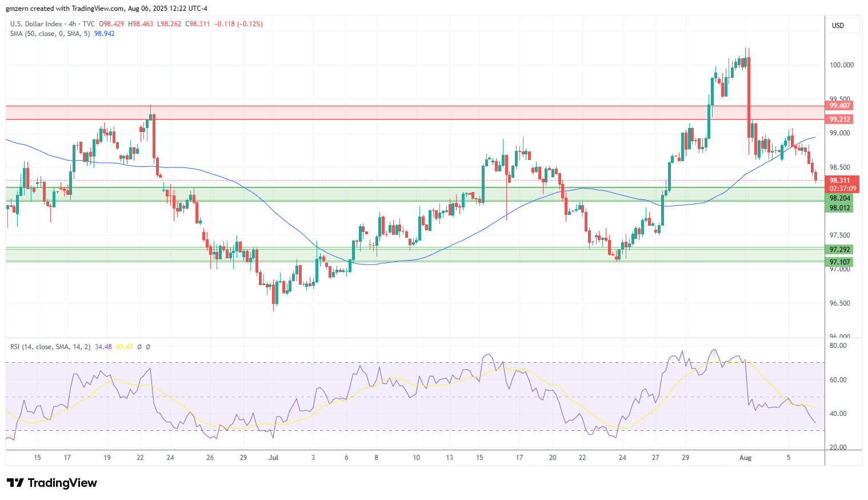
Task: Click the Aug label on time axis
Action: (x=745, y=458)
